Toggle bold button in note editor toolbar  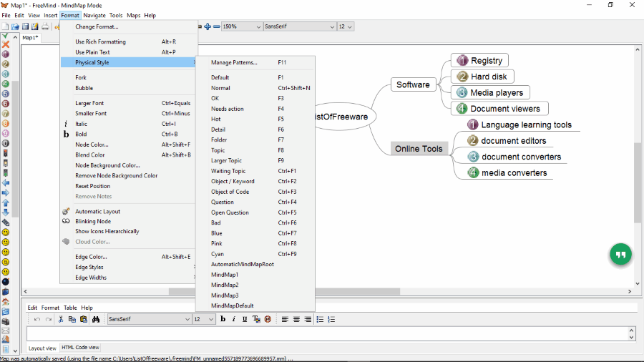click(223, 319)
